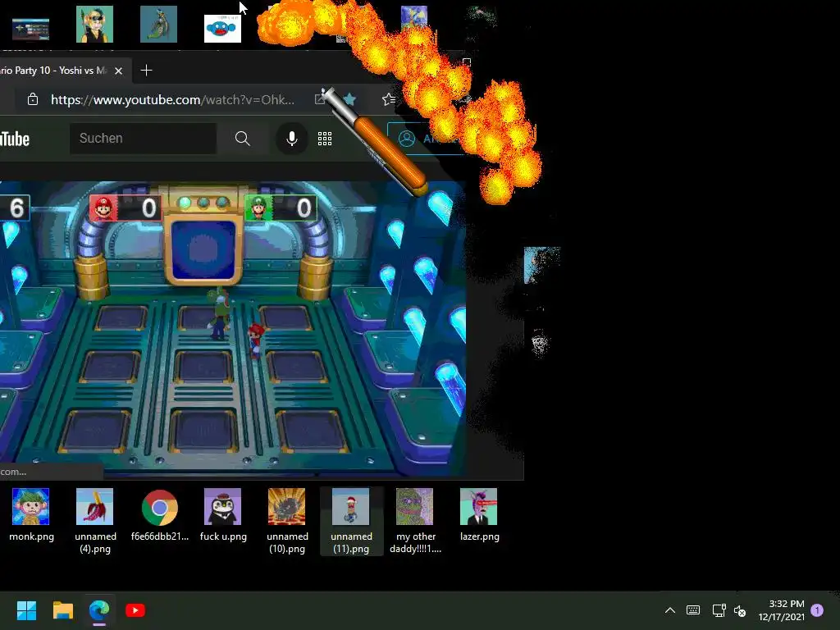
Task: Close the Mario Party 10 tab
Action: click(x=118, y=71)
